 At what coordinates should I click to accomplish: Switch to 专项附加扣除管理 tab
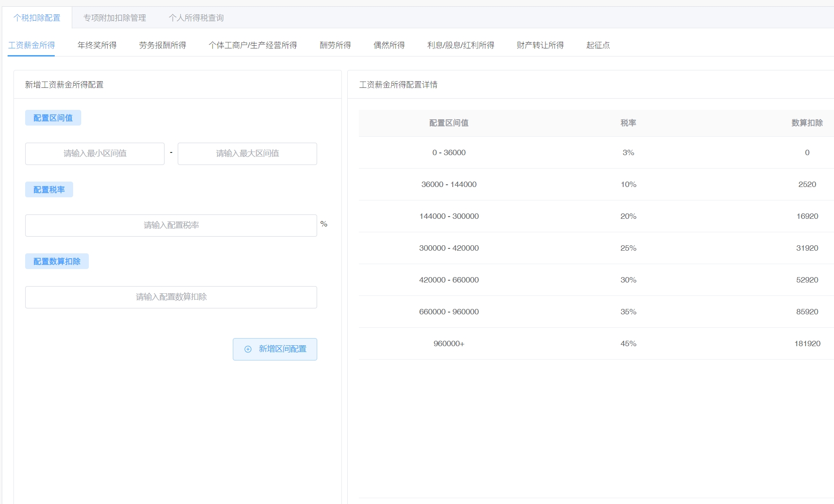tap(114, 18)
